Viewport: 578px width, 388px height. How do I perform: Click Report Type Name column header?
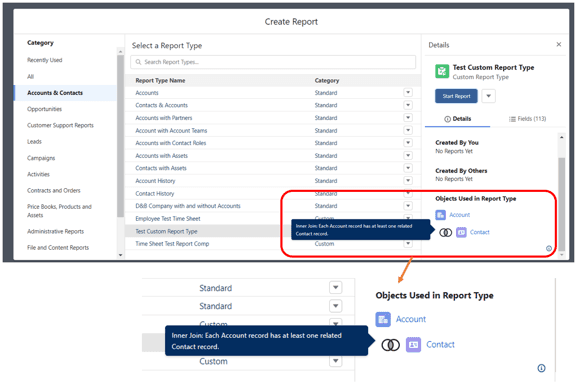pos(160,80)
